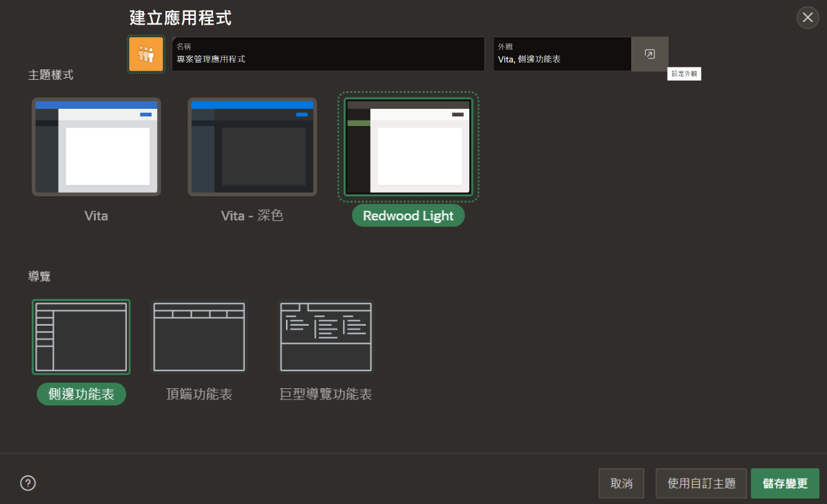Click the 取消 cancel button
This screenshot has width=827, height=504.
click(622, 483)
